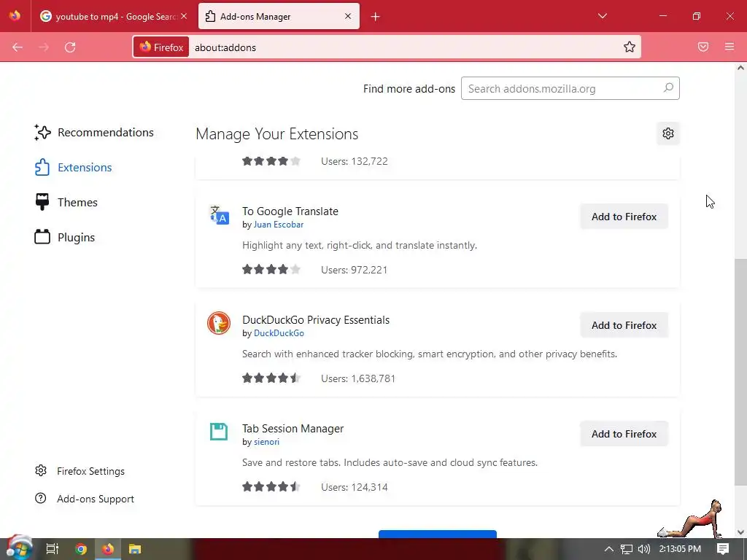The height and width of the screenshot is (560, 747).
Task: Click the Firefox Settings gear icon
Action: point(41,470)
